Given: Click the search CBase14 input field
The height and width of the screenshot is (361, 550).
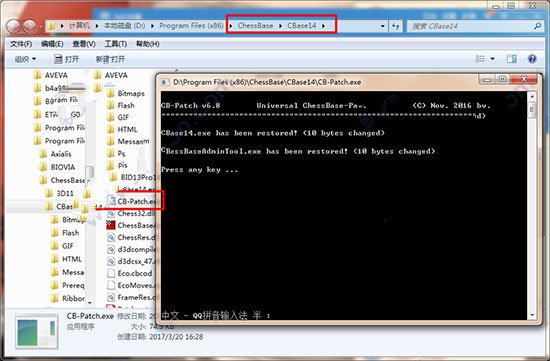Looking at the screenshot, I should point(470,26).
